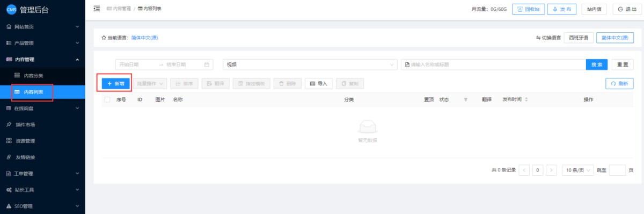Click the blue 搜索 button
The height and width of the screenshot is (214, 644).
tap(597, 65)
